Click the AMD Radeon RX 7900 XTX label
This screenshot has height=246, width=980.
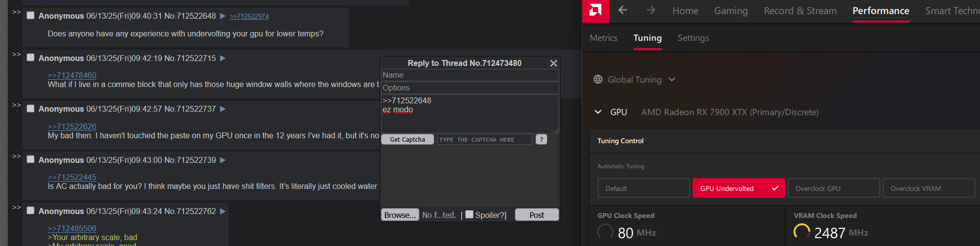pos(730,112)
